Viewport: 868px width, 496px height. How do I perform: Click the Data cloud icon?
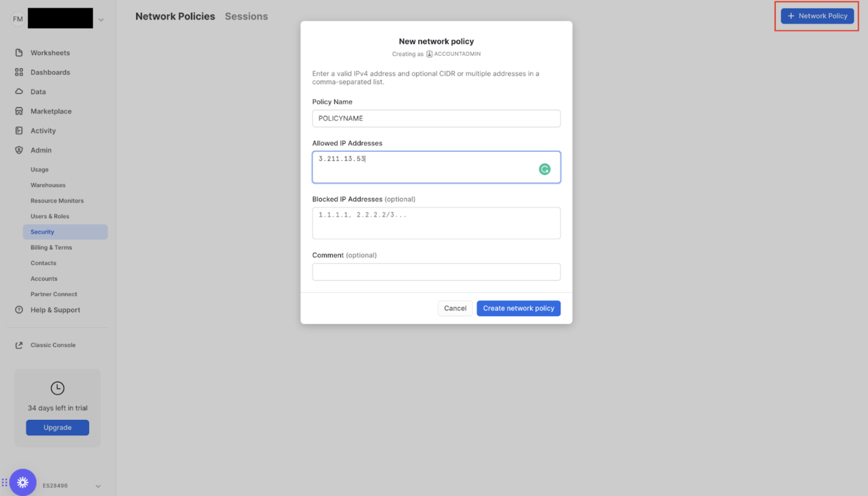(x=19, y=92)
